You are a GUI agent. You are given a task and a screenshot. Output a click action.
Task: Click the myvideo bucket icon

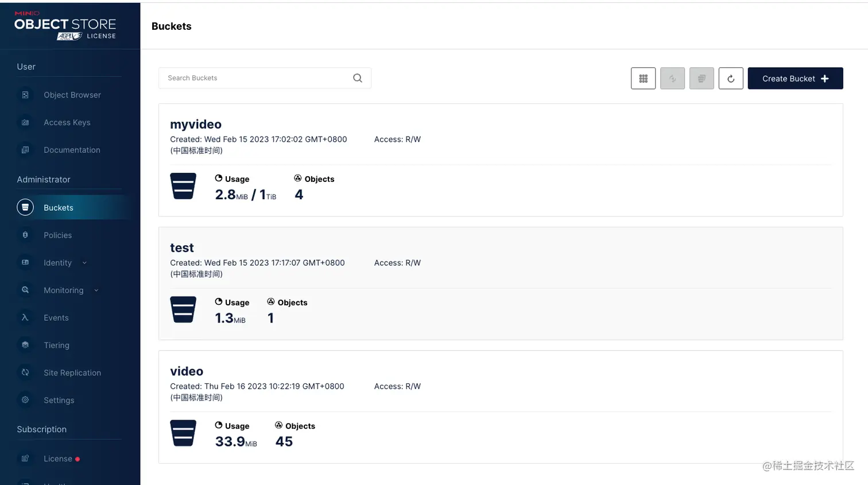[183, 186]
